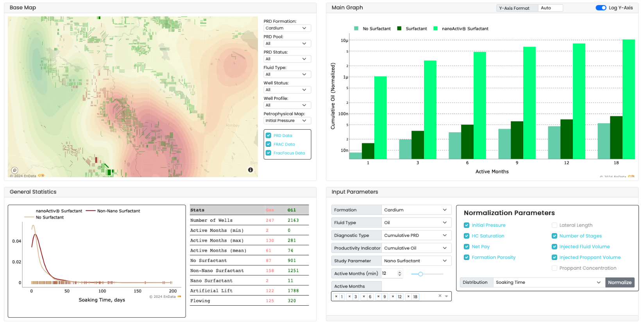The width and height of the screenshot is (644, 324).
Task: Open the PRD Pool dropdown
Action: [287, 44]
